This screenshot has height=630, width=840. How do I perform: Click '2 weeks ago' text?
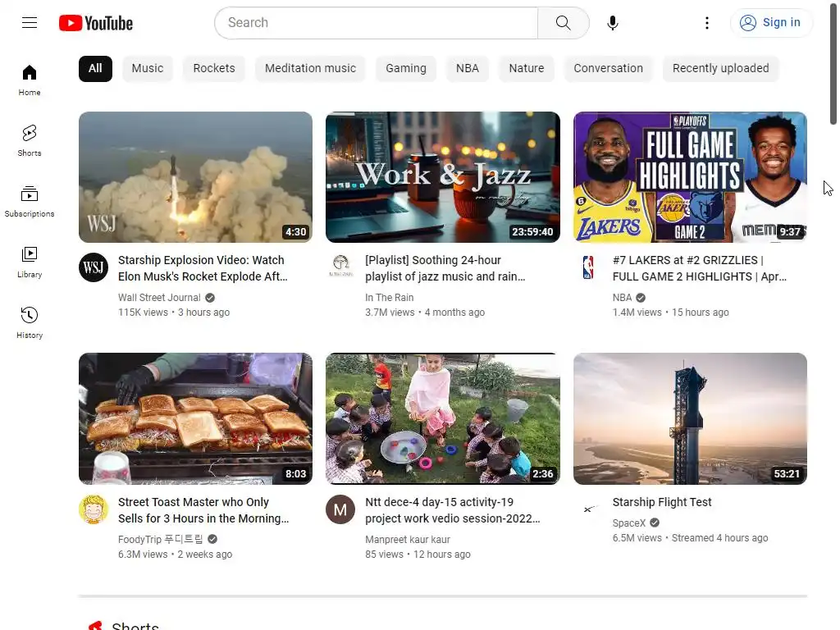click(x=204, y=555)
